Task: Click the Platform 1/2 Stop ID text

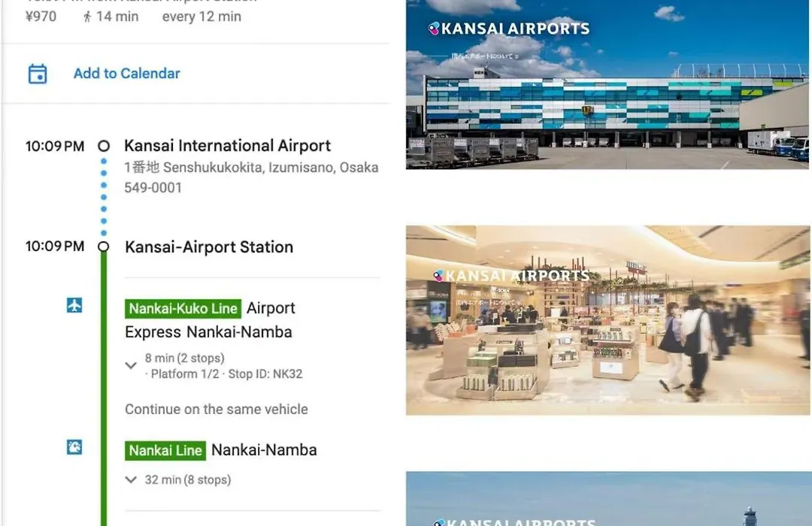Action: (x=226, y=373)
